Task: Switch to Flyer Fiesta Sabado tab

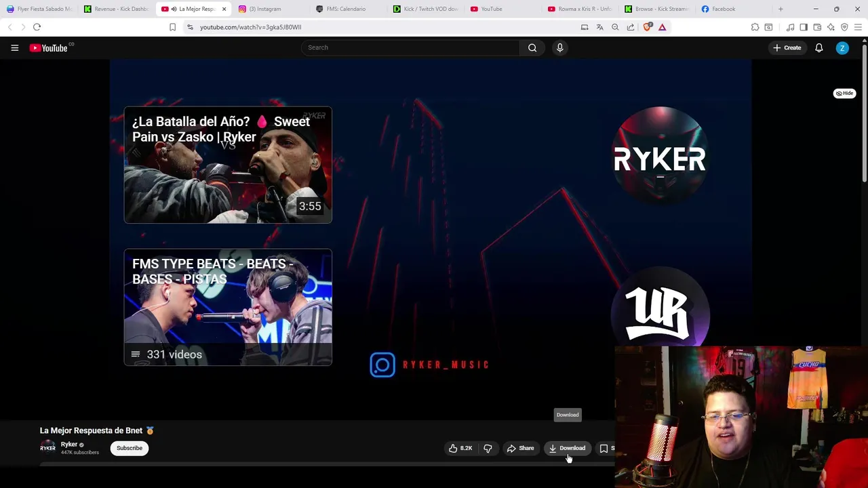Action: point(39,9)
